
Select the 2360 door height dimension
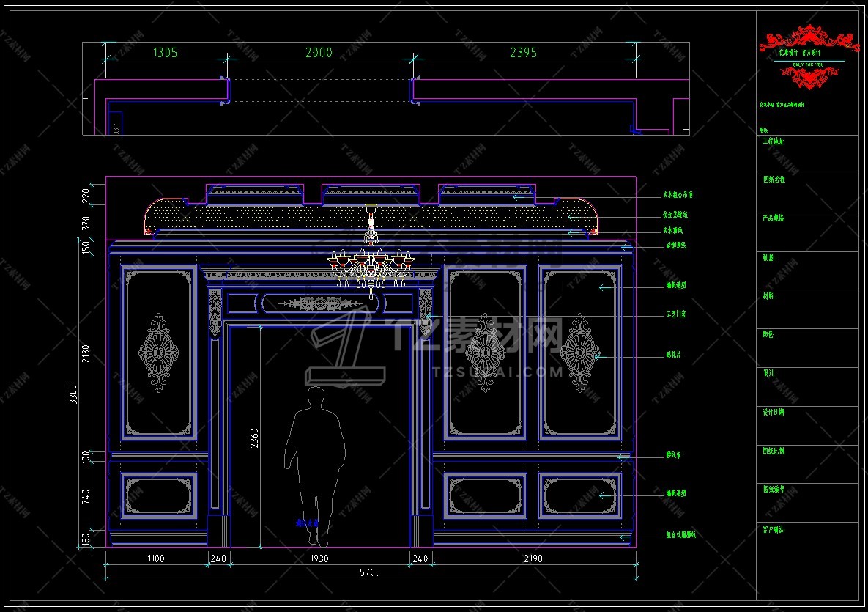tap(254, 438)
